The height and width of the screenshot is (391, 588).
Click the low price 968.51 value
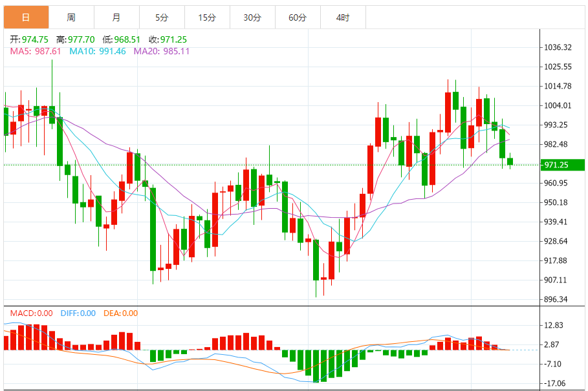127,39
